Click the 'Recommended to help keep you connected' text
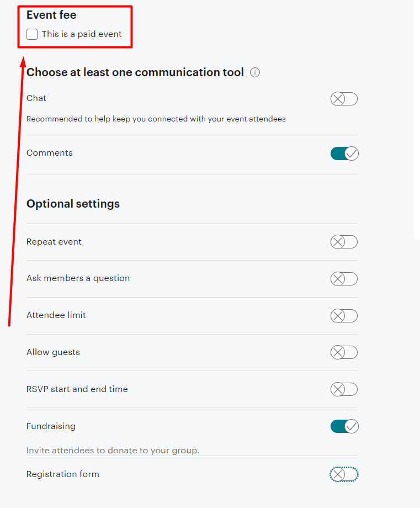The image size is (420, 508). [x=156, y=119]
